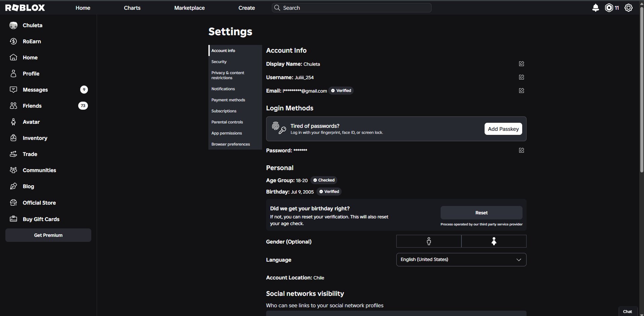Go to the Home tab in top navigation
Viewport: 644px width, 316px height.
click(x=83, y=8)
